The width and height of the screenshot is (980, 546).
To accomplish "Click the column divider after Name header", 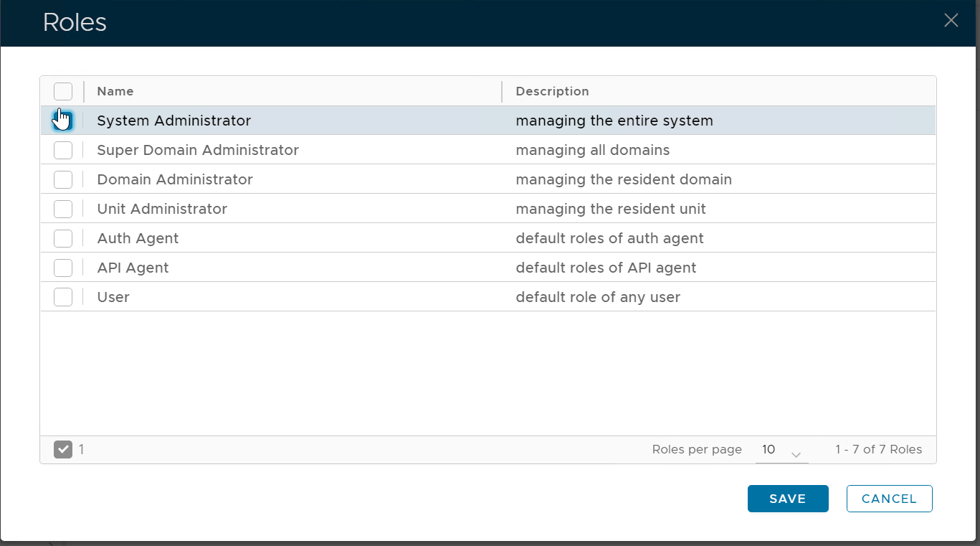I will tap(502, 91).
